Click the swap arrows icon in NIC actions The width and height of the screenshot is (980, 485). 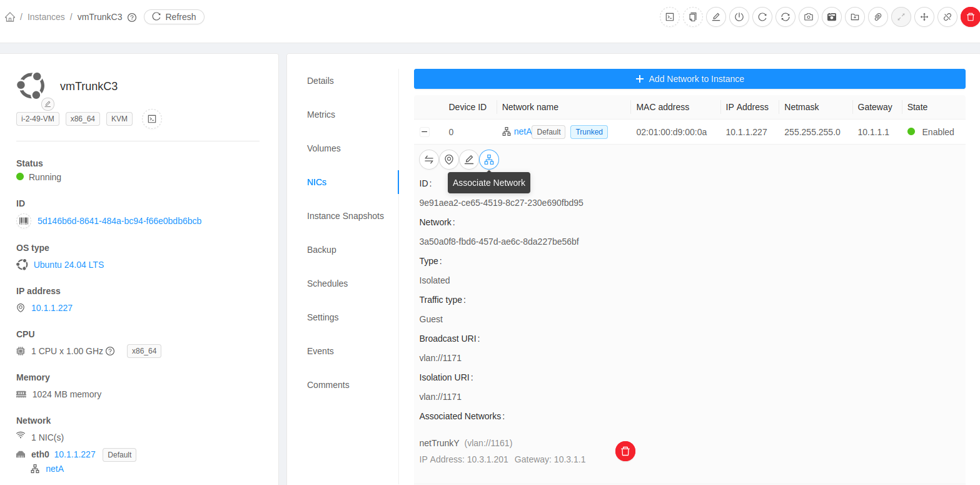(x=429, y=160)
